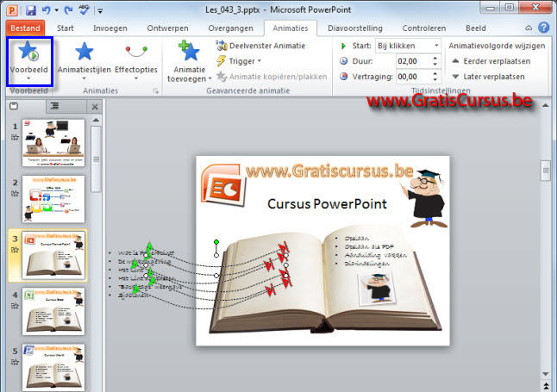557x392 pixels.
Task: Increase the Vertraging value with up arrow
Action: 435,73
